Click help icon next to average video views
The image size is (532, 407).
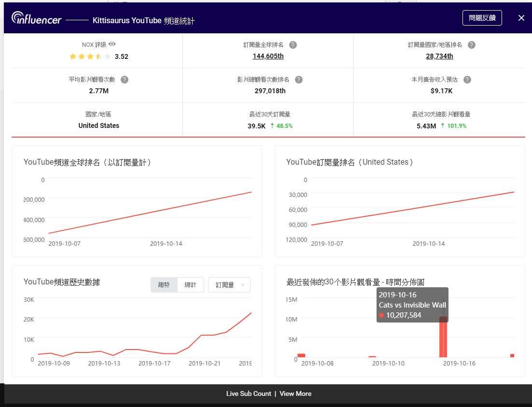(x=124, y=80)
